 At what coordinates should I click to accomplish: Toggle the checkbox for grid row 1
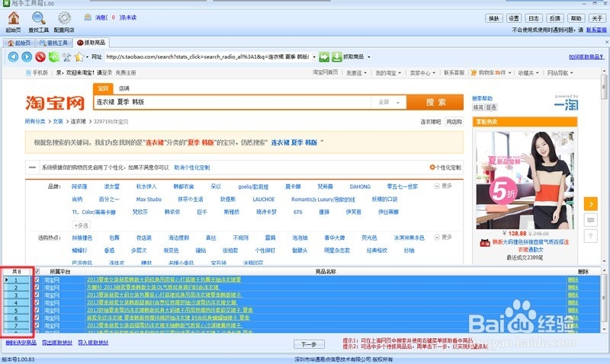[37, 279]
